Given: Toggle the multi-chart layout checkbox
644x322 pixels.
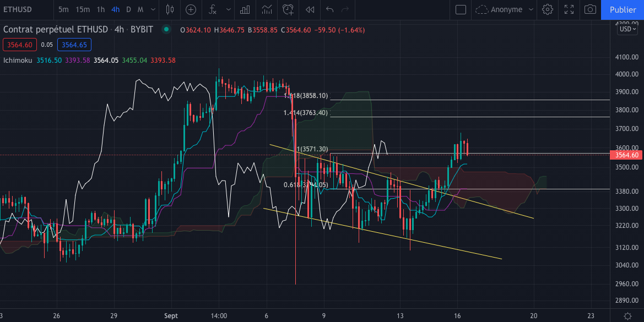Looking at the screenshot, I should point(461,9).
